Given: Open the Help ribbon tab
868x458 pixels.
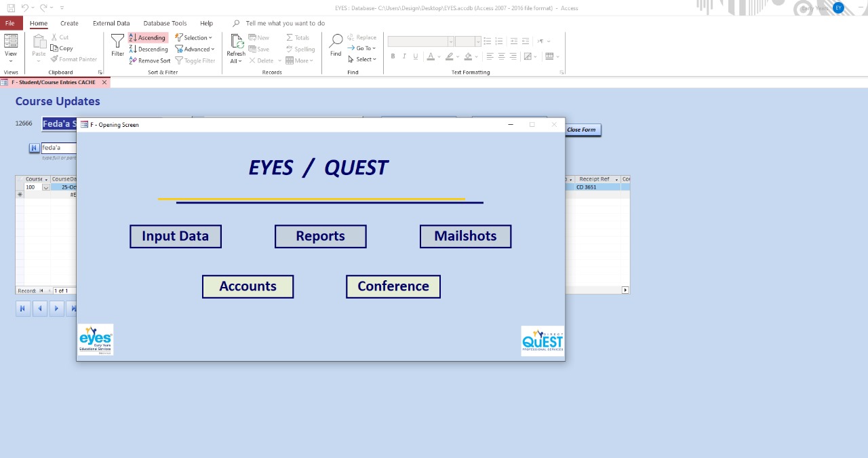Looking at the screenshot, I should 206,23.
